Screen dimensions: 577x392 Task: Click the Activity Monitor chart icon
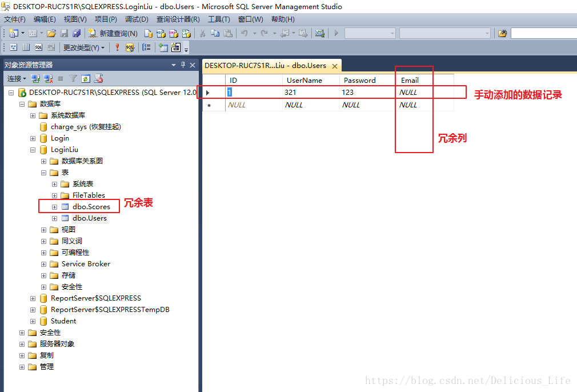pyautogui.click(x=320, y=33)
